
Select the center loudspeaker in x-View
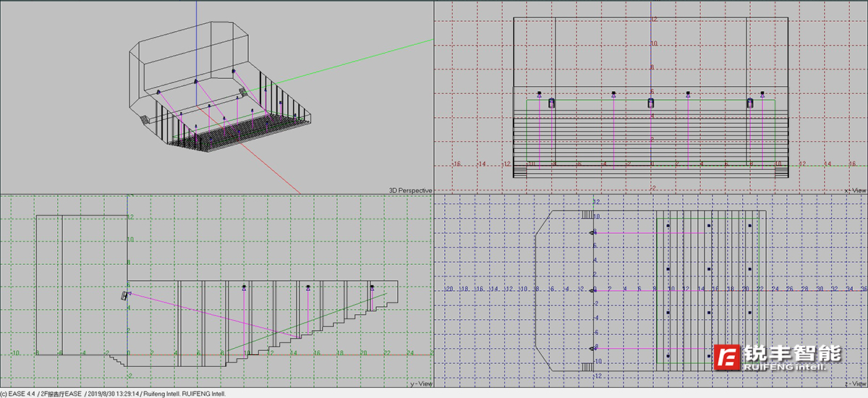click(x=651, y=103)
